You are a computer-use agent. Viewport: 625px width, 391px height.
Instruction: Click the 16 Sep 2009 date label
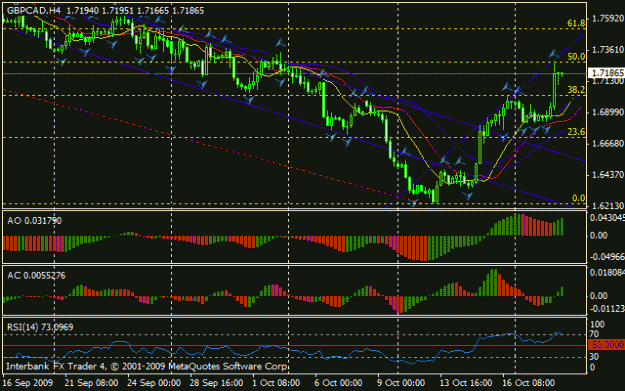point(28,383)
